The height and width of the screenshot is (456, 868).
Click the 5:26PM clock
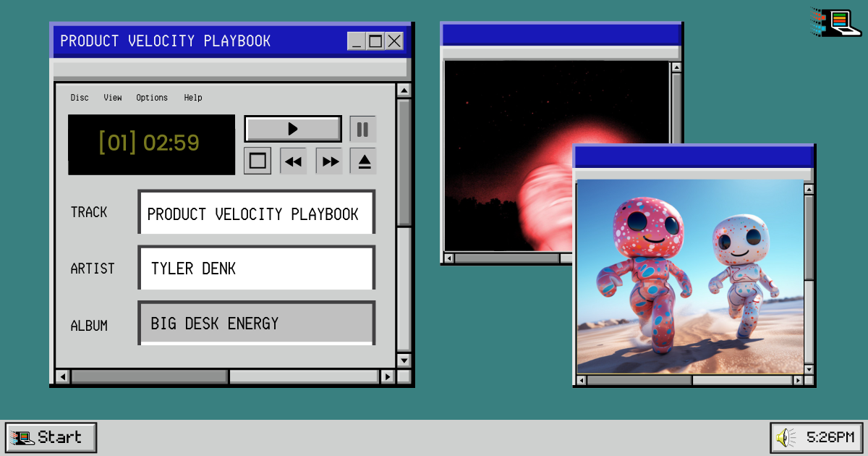coord(830,437)
